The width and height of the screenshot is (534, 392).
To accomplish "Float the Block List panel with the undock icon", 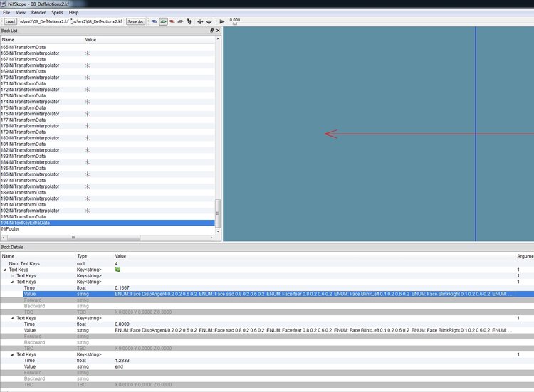I will (x=212, y=31).
